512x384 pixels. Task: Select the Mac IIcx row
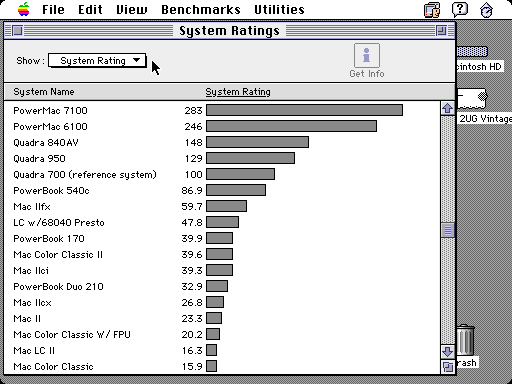tap(222, 302)
